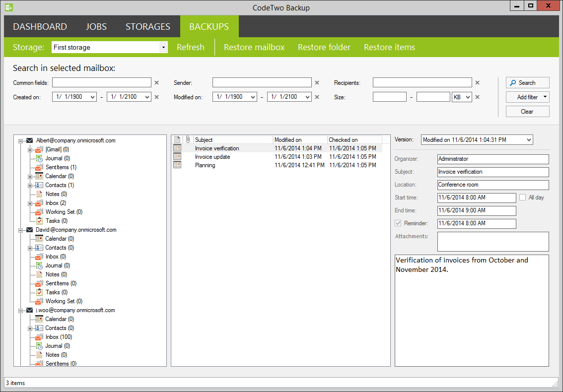Switch to the JOBS tab
The height and width of the screenshot is (392, 563).
96,27
